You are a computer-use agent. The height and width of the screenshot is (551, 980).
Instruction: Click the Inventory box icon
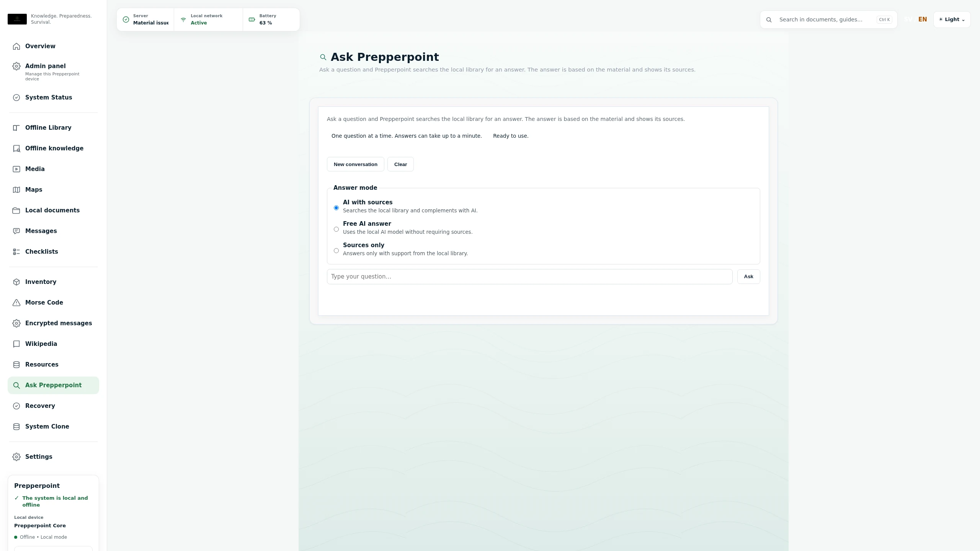16,282
